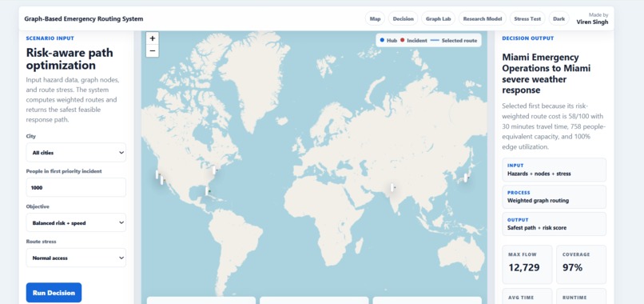Select the map marker over Japan

pyautogui.click(x=465, y=178)
